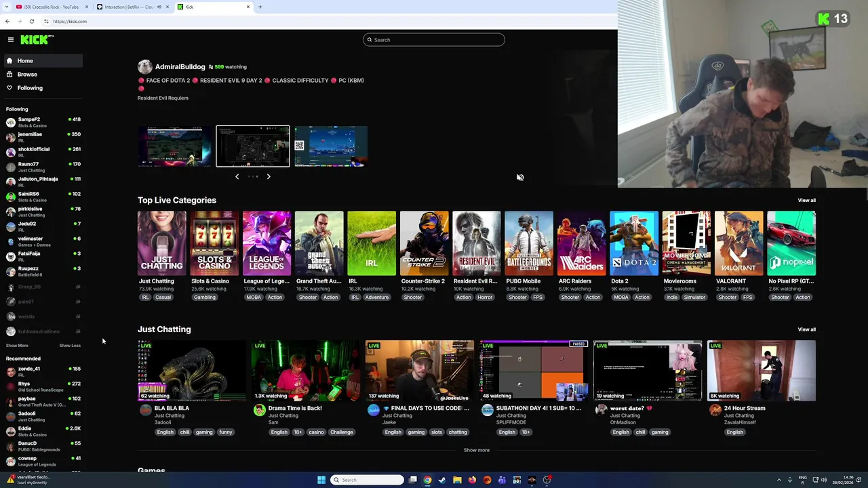868x488 pixels.
Task: Click the browser address bar
Action: [x=325, y=21]
